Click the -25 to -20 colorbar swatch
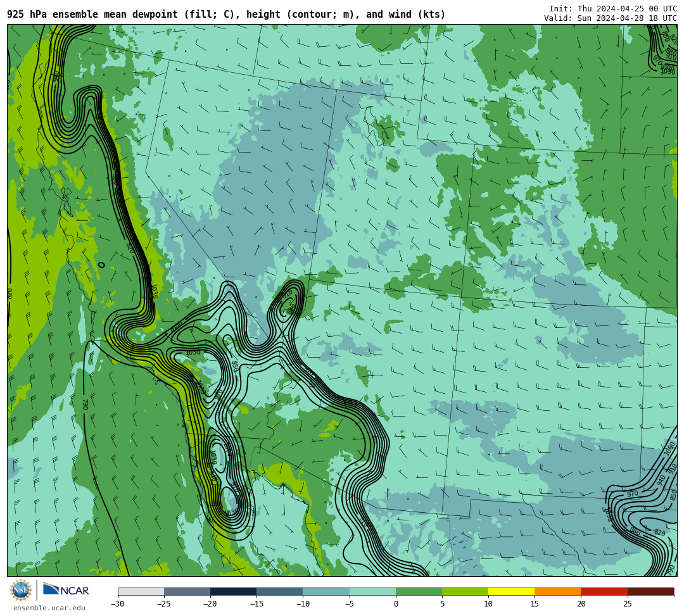Viewport: 684px width, 616px height. coord(187,591)
